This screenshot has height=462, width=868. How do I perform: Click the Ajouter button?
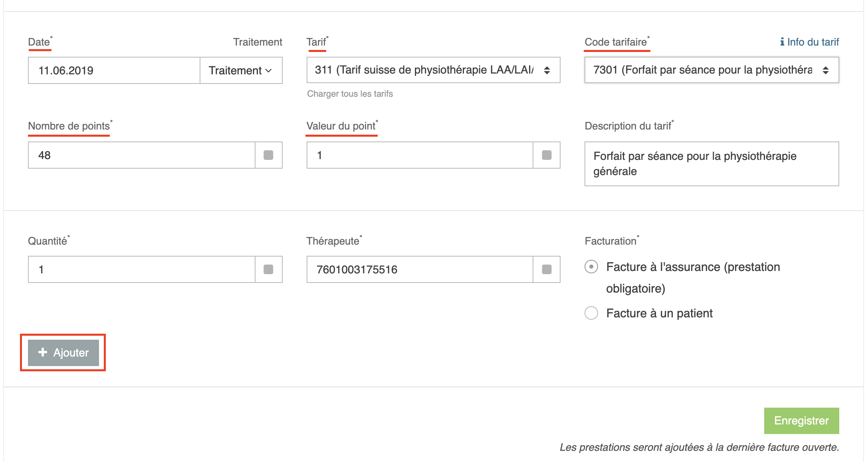tap(63, 352)
